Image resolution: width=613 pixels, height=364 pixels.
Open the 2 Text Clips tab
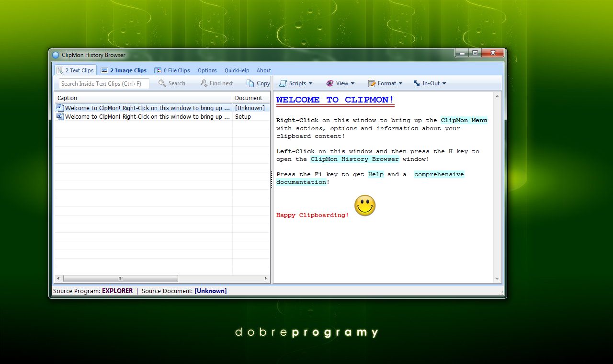pos(76,70)
